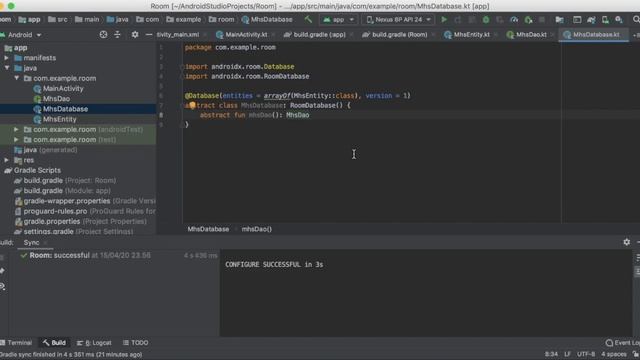The height and width of the screenshot is (360, 640).
Task: Click the mhsDao() breadcrumb below editor
Action: pos(256,229)
